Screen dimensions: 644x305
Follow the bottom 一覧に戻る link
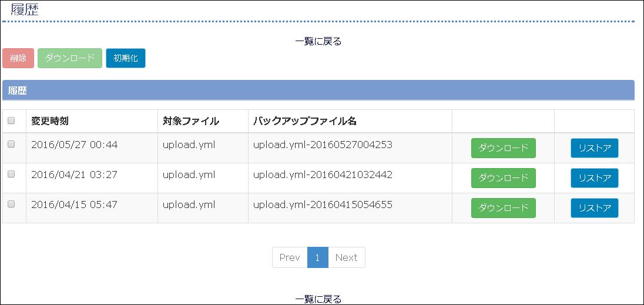(318, 299)
